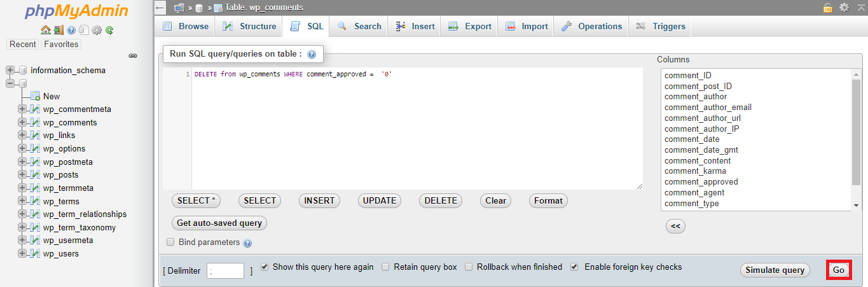Expand the wp_term_taxonomy table node
This screenshot has width=868, height=287.
(22, 228)
